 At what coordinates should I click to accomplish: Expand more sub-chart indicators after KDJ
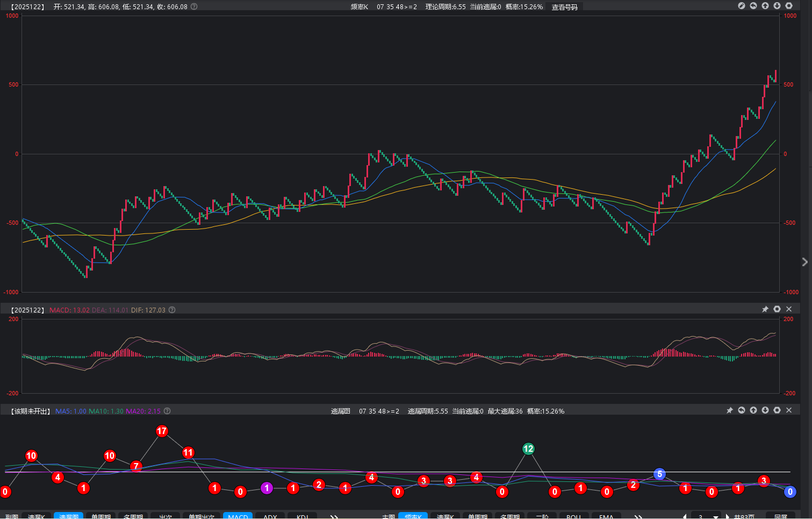[334, 516]
